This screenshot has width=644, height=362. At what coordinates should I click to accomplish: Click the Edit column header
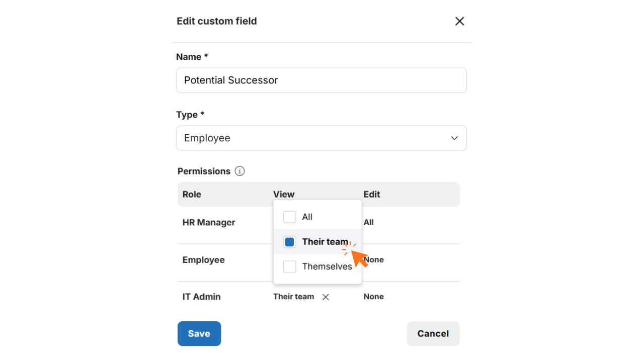click(x=372, y=195)
